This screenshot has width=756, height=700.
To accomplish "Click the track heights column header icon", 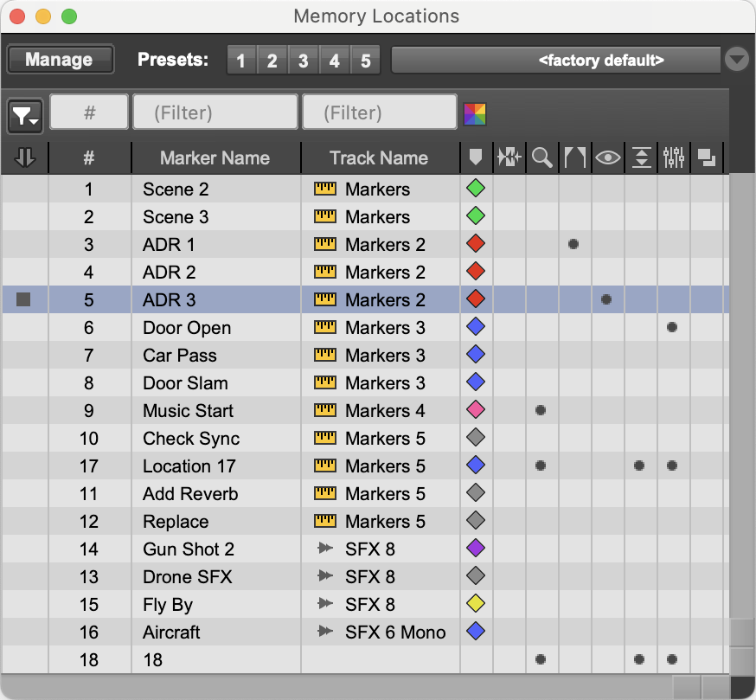I will point(641,157).
